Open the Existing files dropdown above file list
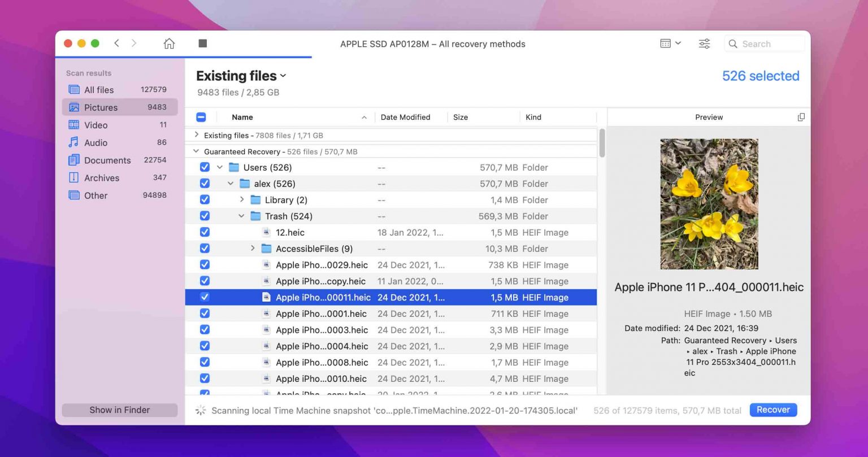Viewport: 868px width, 457px height. 283,76
